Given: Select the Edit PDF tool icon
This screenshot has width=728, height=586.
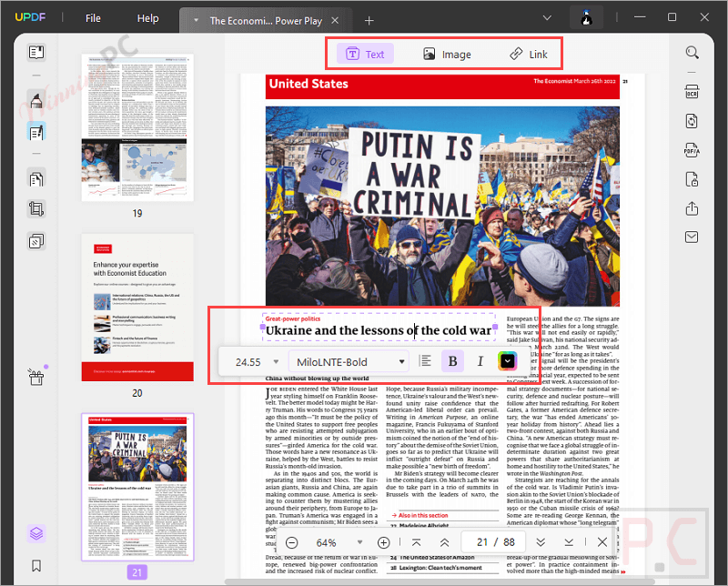Looking at the screenshot, I should point(36,132).
